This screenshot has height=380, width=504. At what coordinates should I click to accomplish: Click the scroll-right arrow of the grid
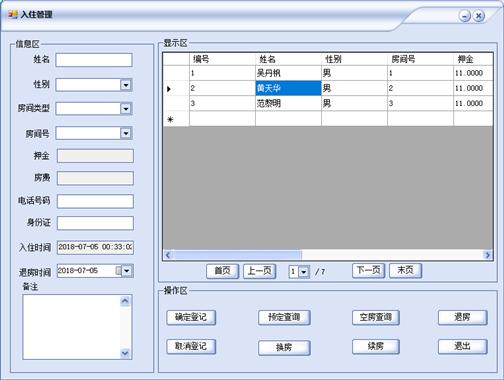coord(488,255)
